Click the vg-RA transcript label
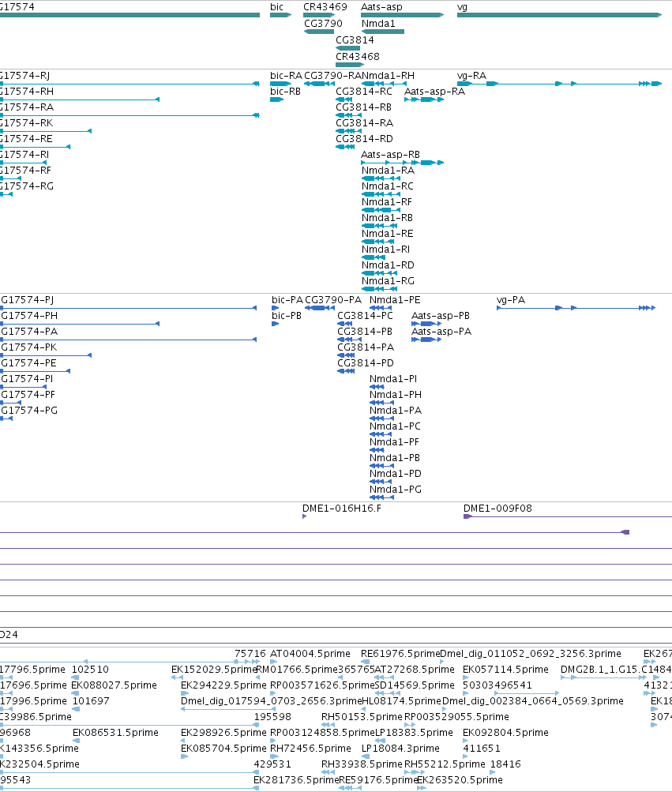This screenshot has height=792, width=672. point(471,76)
